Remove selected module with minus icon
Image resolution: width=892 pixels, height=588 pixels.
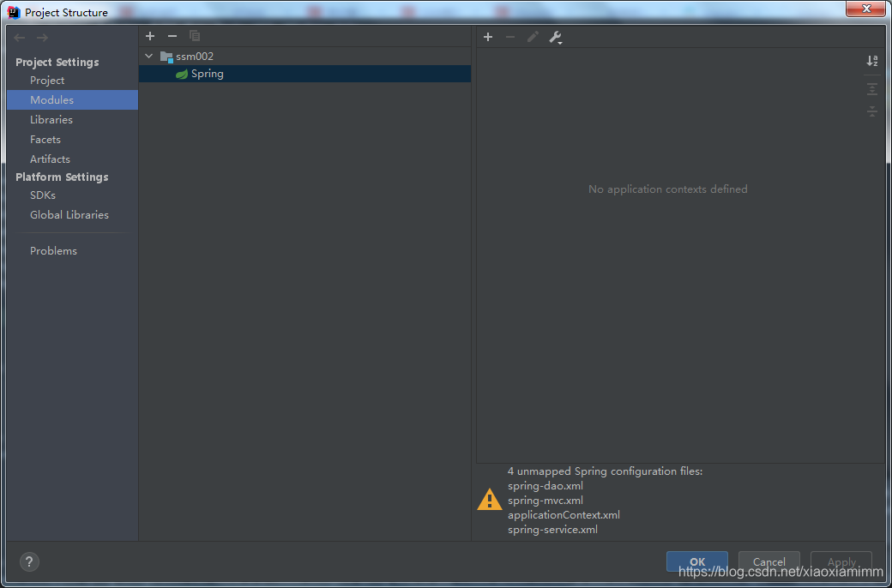click(x=172, y=36)
